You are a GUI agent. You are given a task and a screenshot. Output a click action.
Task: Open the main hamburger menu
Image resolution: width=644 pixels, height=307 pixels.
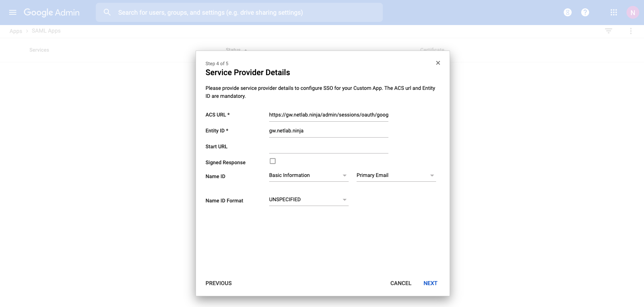[13, 12]
